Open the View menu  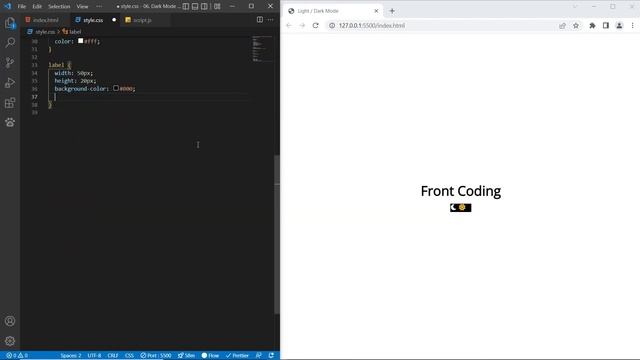(82, 7)
